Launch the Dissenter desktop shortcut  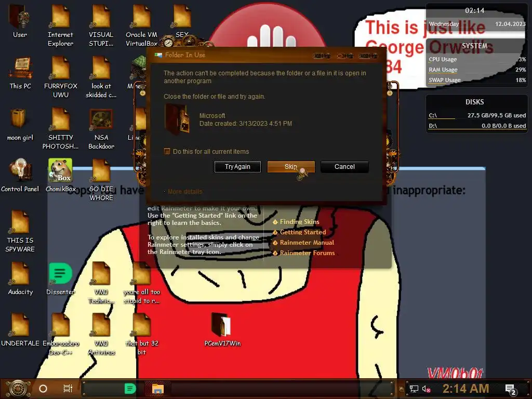(x=60, y=278)
